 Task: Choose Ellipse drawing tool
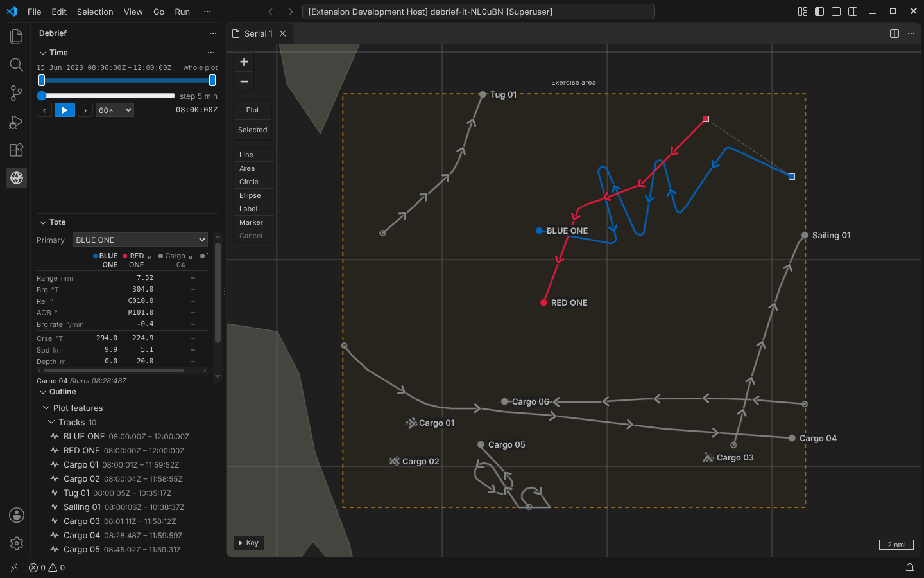253,195
